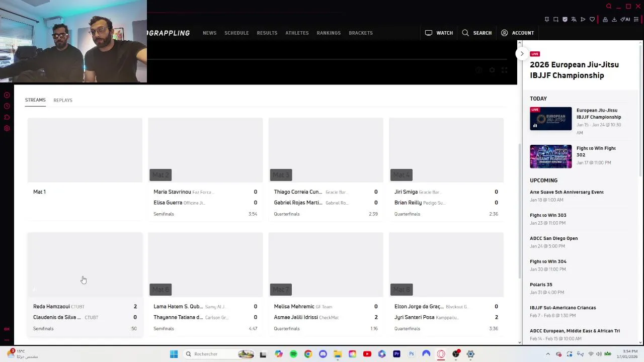The width and height of the screenshot is (644, 362).
Task: Open Discord from the taskbar
Action: [323, 354]
